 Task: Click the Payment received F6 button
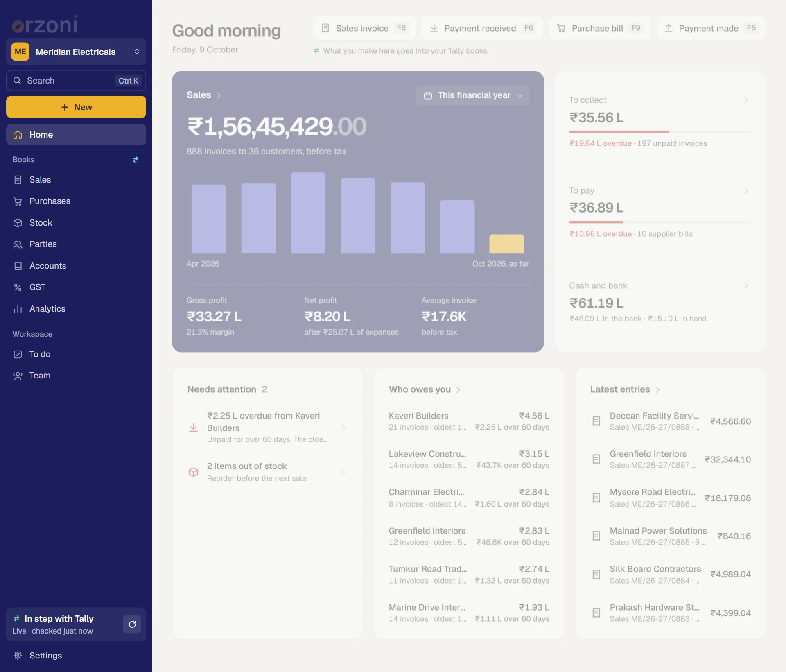pyautogui.click(x=482, y=28)
